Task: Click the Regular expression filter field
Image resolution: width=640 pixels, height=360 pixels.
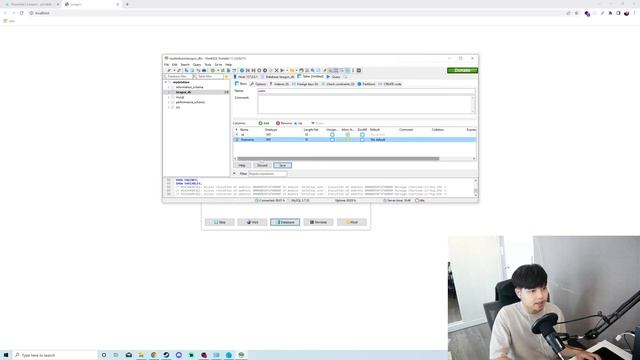Action: click(x=267, y=174)
